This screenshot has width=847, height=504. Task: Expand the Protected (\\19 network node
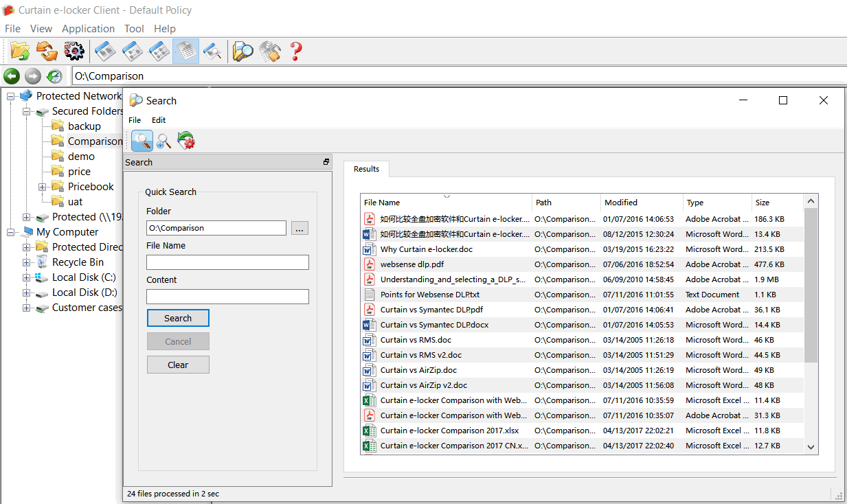click(x=26, y=217)
